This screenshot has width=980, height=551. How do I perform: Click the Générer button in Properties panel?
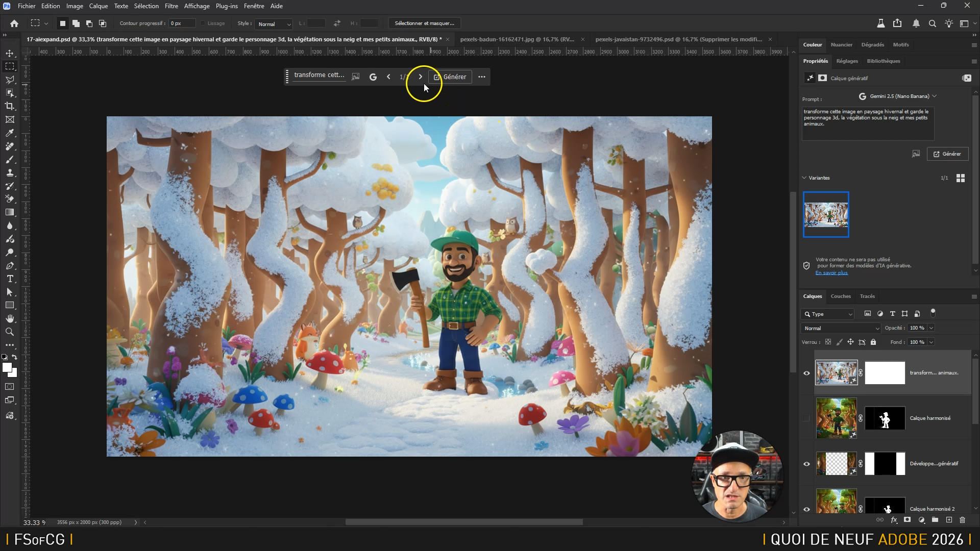pyautogui.click(x=947, y=154)
